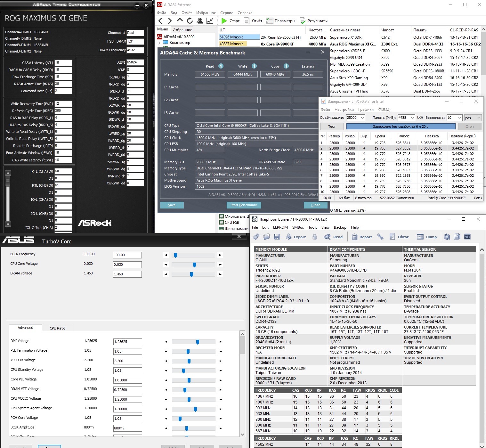Click the scroll down arrow in Timing Configurator
The height and width of the screenshot is (448, 486).
pyautogui.click(x=8, y=224)
